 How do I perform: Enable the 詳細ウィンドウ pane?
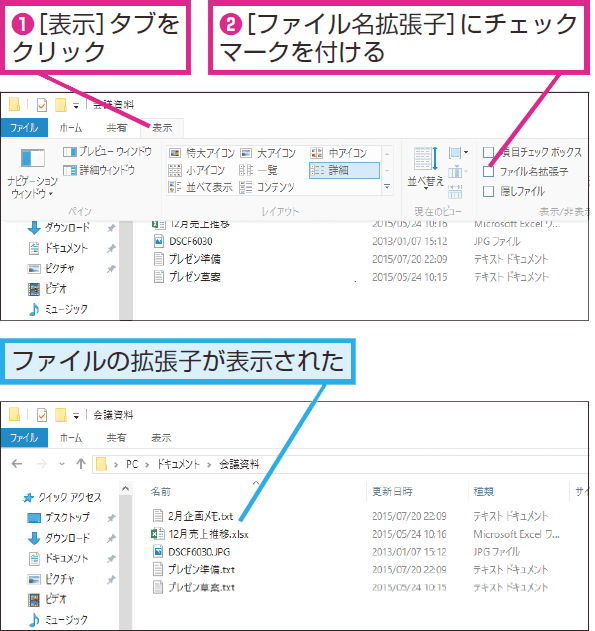(99, 170)
